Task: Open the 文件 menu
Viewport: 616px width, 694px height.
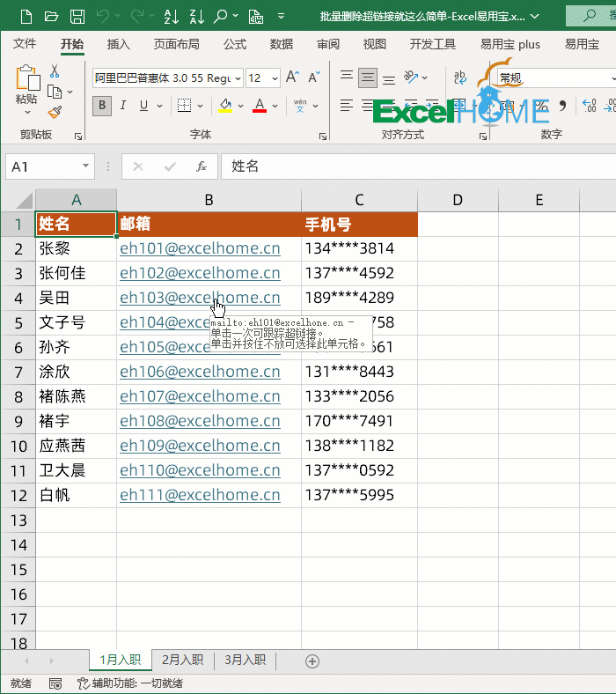Action: pos(25,44)
